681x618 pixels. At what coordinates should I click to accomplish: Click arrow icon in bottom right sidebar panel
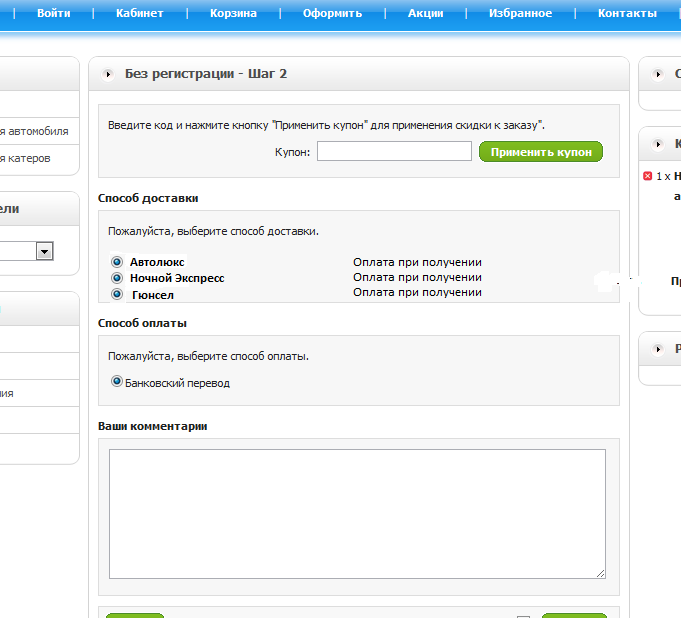point(658,349)
